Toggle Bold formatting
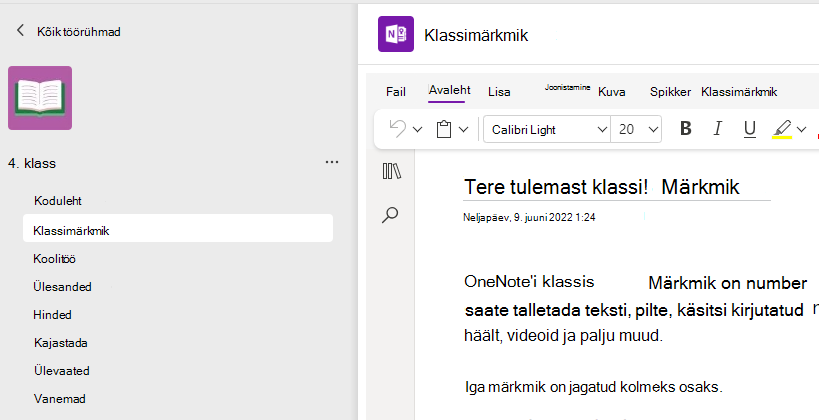The height and width of the screenshot is (420, 819). pos(686,129)
